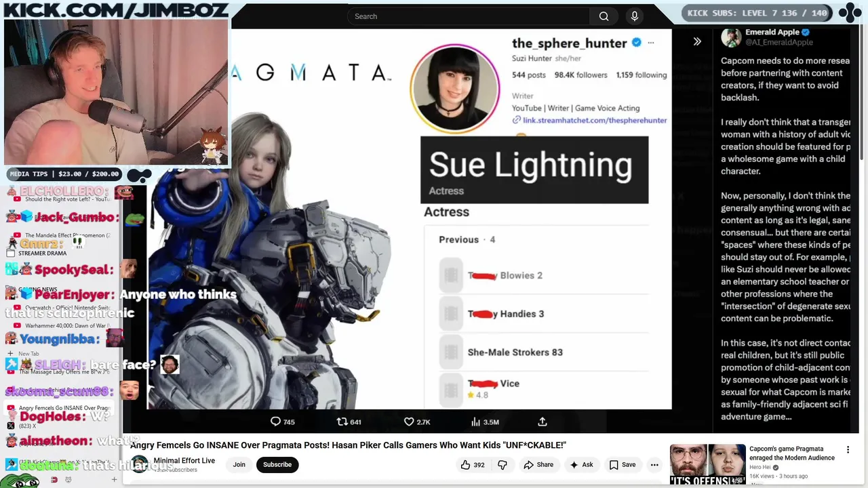Click '1,159 following' text
868x488 pixels.
tap(642, 75)
